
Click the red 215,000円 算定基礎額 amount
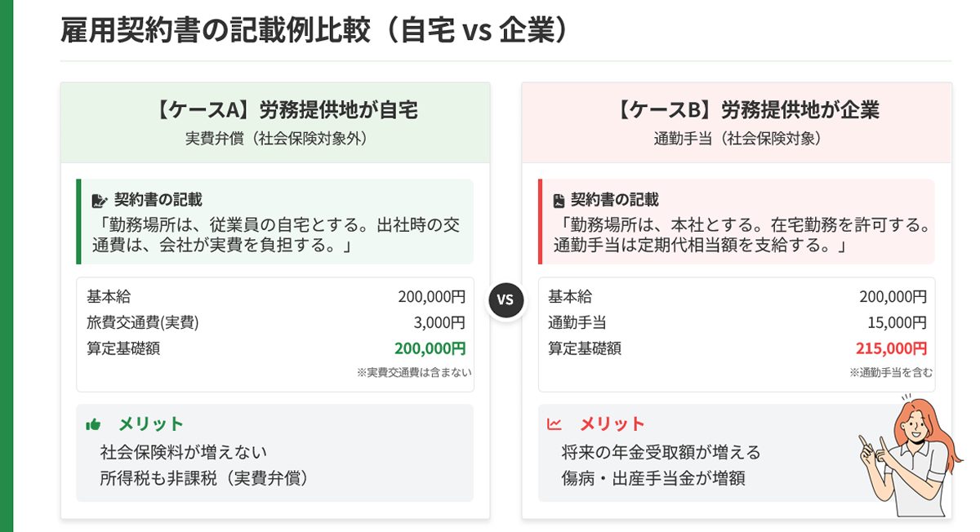tap(891, 348)
